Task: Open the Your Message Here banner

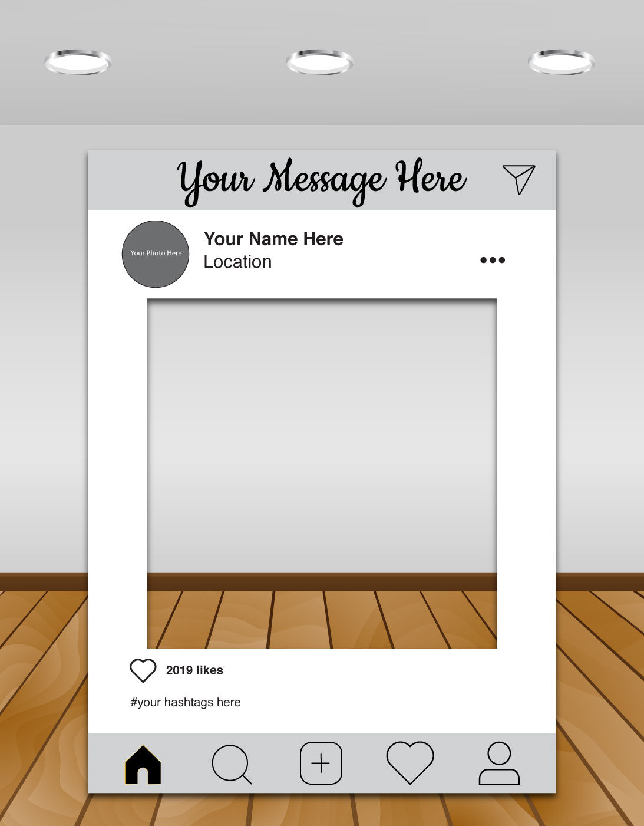Action: (321, 180)
